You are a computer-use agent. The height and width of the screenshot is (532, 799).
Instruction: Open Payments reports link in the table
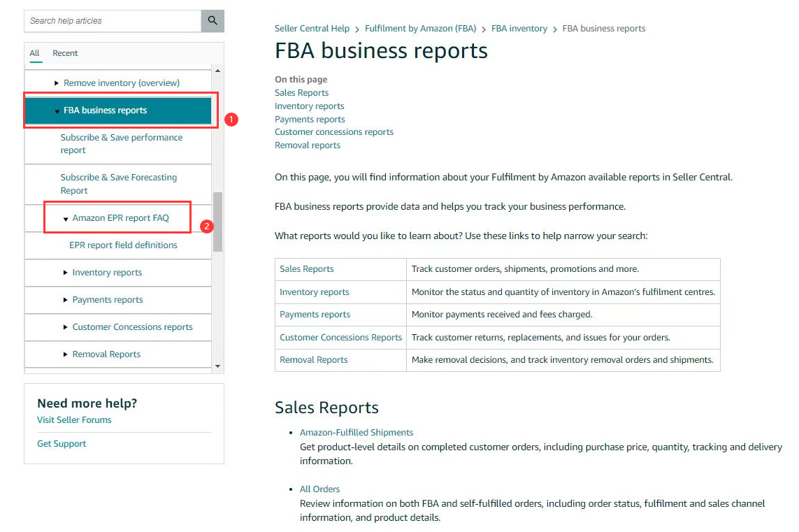(315, 315)
